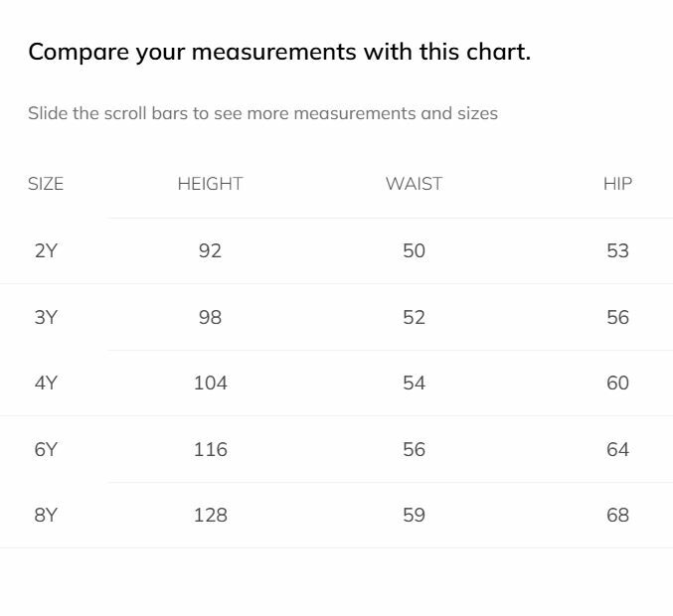The height and width of the screenshot is (616, 673).
Task: Click hip value 60 for 4Y
Action: (x=617, y=383)
